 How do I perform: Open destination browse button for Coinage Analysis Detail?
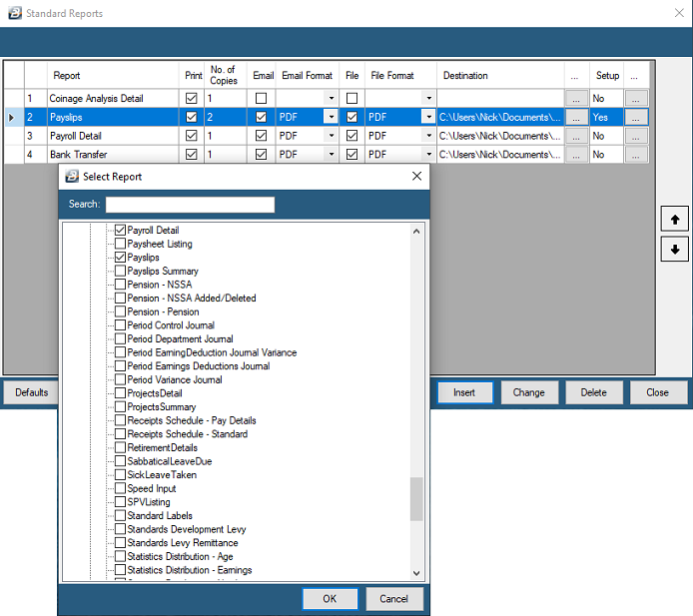coord(576,98)
